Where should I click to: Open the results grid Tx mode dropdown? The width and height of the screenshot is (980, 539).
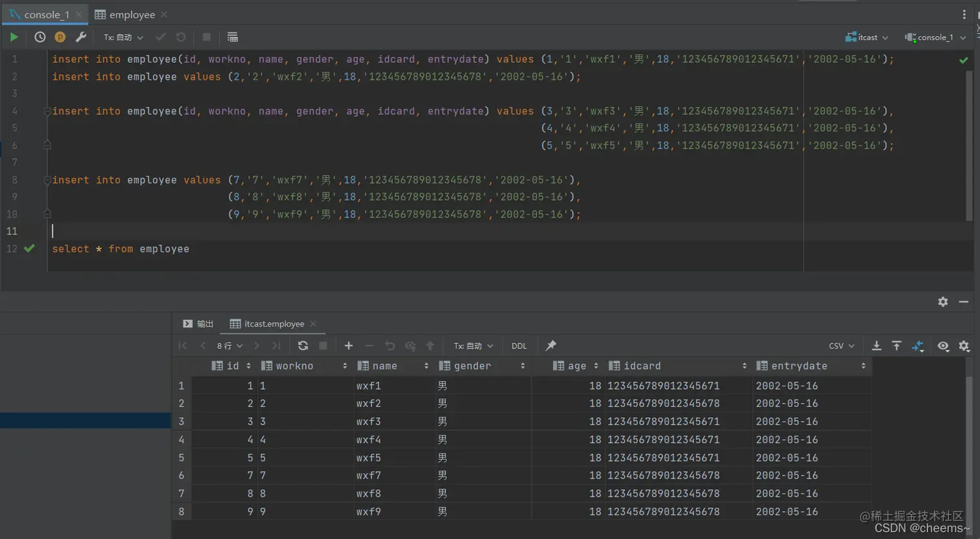pyautogui.click(x=473, y=346)
